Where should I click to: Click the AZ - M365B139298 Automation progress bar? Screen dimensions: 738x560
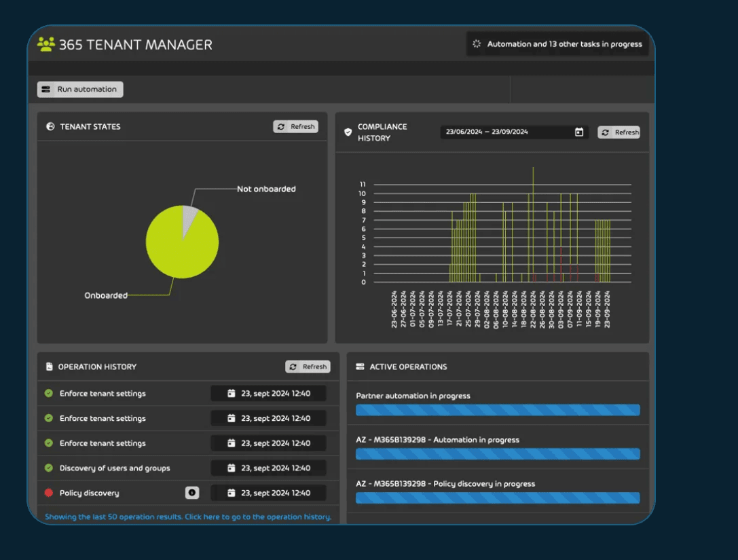coord(498,453)
